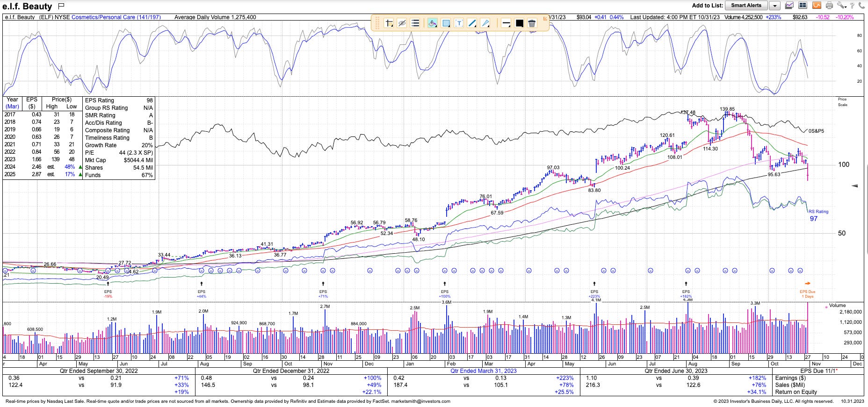The width and height of the screenshot is (868, 407).
Task: Switch to the multi-chart grid layout
Action: coord(803,6)
